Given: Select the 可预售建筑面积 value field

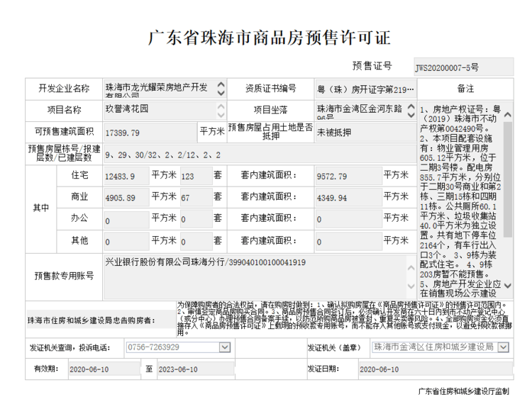Looking at the screenshot, I should [149, 133].
